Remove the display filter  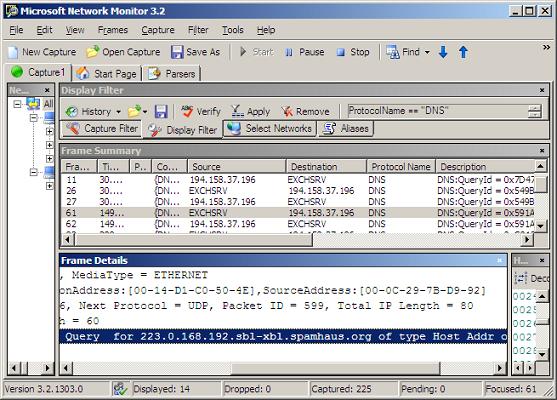coord(306,112)
